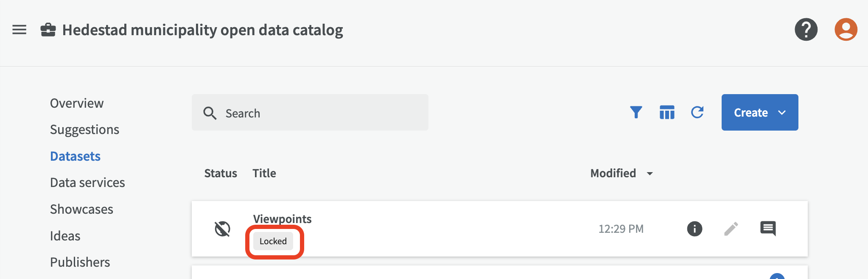Toggle visibility of the Viewpoints dataset
Image resolution: width=868 pixels, height=279 pixels.
(222, 229)
